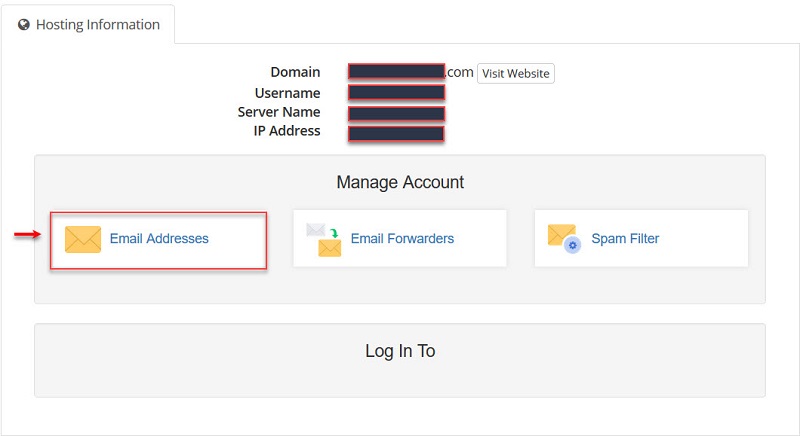Click the Email Forwarders envelope arrow icon
The image size is (800, 436).
click(x=324, y=239)
